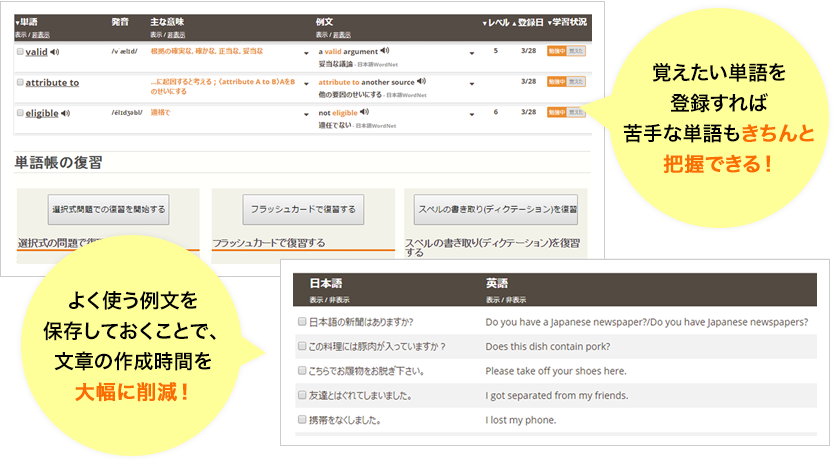Click 表示 / 非表示 under the 日本語 header
This screenshot has width=836, height=462.
(x=329, y=300)
